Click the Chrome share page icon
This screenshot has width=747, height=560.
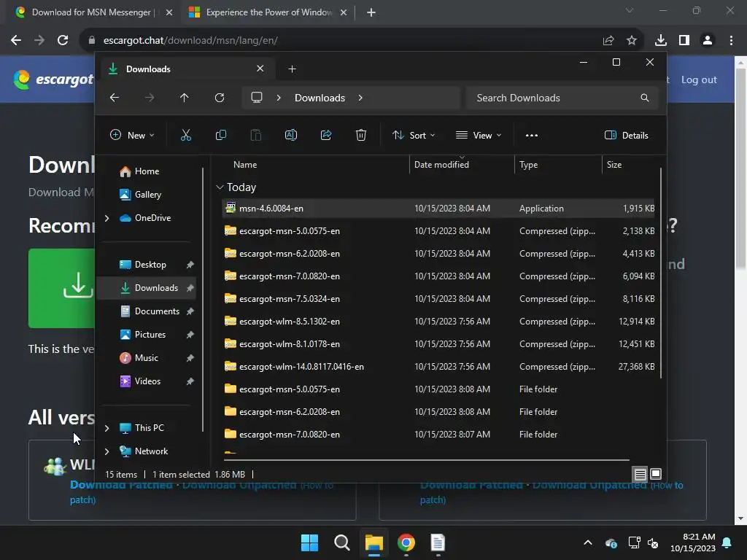[608, 41]
